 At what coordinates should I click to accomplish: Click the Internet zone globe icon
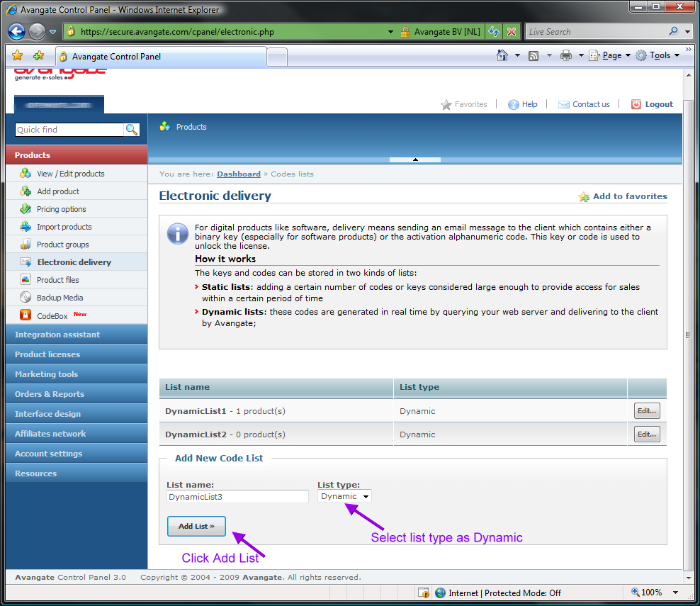tap(440, 593)
